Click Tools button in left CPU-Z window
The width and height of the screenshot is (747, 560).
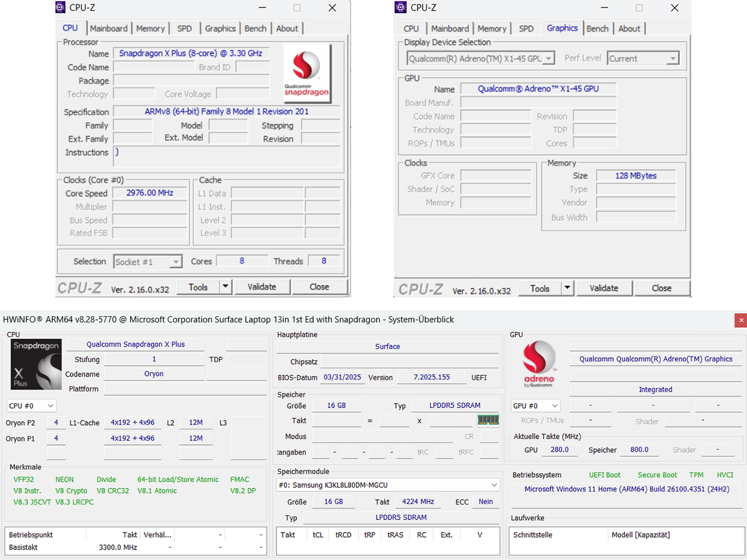[198, 287]
